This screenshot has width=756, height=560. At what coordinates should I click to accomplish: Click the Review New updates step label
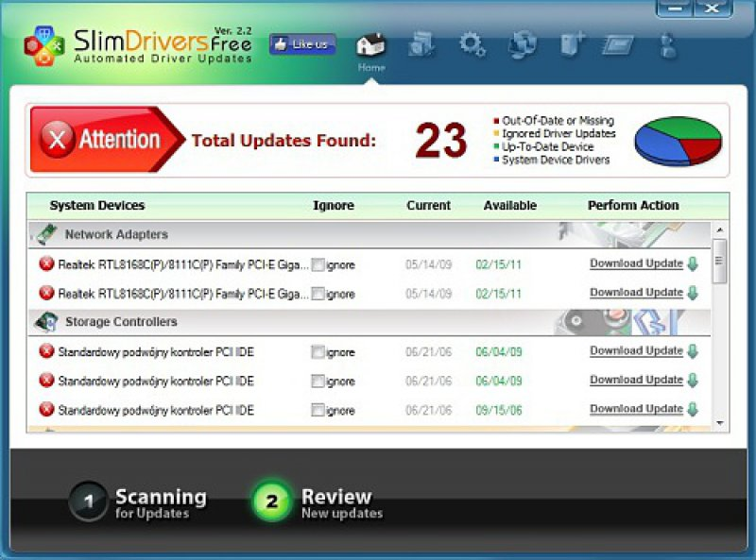[342, 502]
